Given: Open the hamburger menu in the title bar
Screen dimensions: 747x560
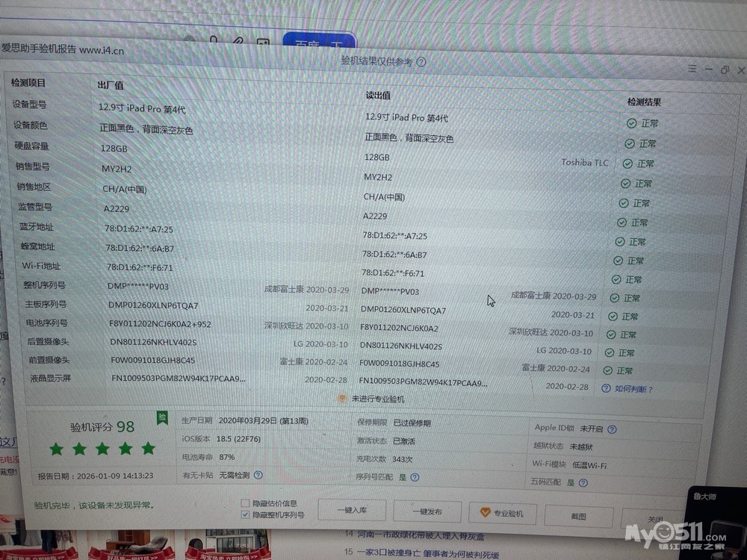Looking at the screenshot, I should 692,69.
